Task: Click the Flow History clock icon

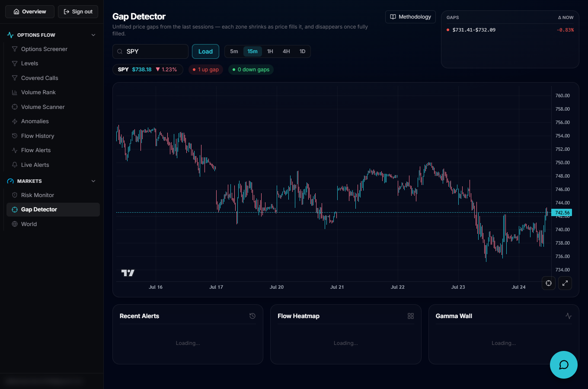Action: (x=15, y=136)
